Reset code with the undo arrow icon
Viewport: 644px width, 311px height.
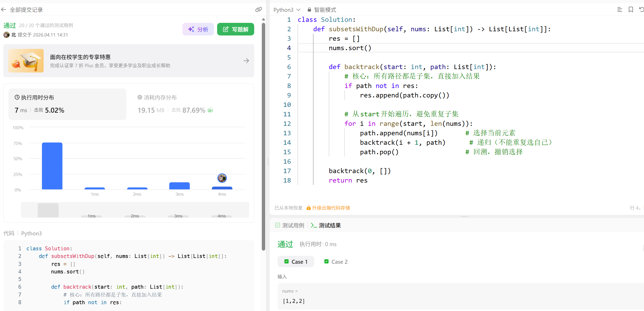pos(641,10)
